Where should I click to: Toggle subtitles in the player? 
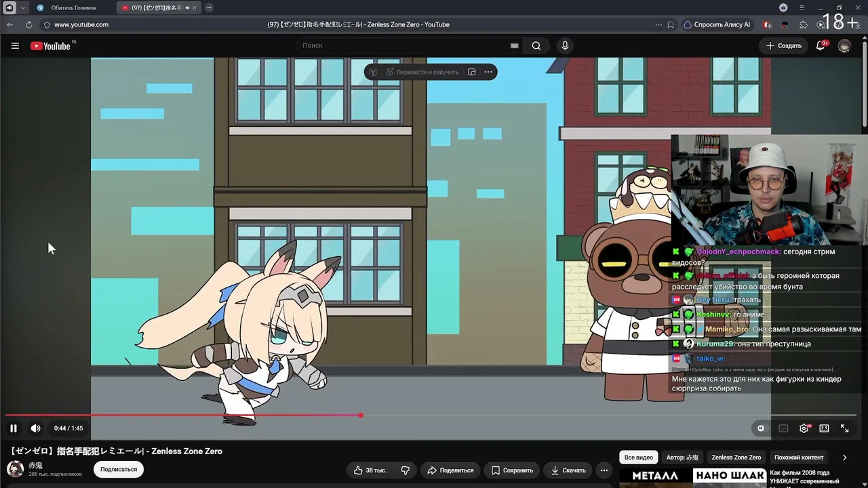[x=783, y=428]
